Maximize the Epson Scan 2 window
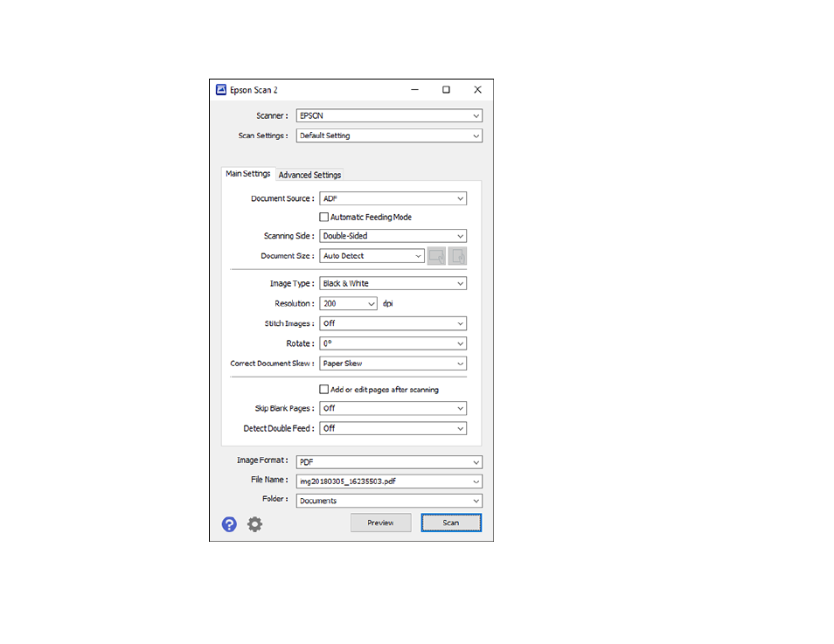Viewport: 834px width, 644px height. (x=446, y=90)
